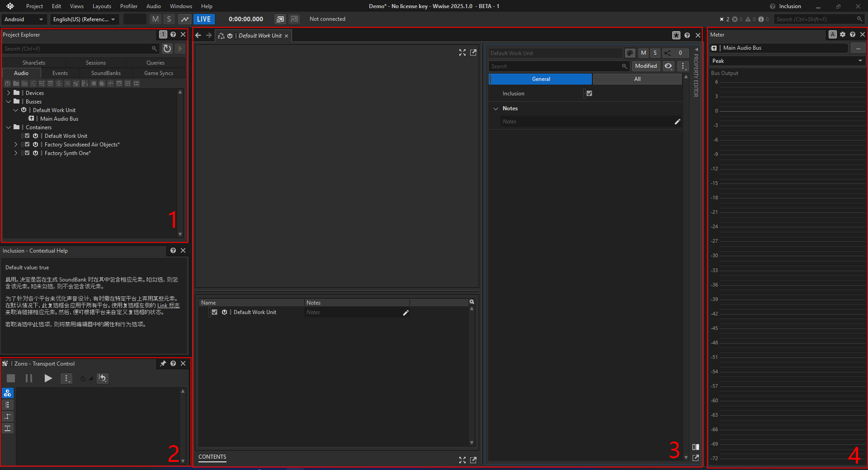Click the Capture Data waveform icon next to LIVE
Image resolution: width=868 pixels, height=470 pixels.
point(184,19)
